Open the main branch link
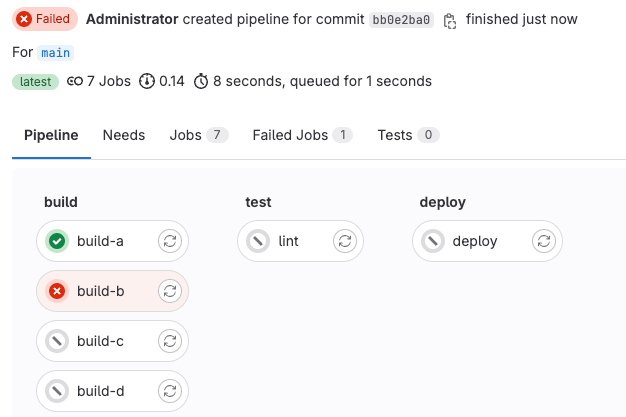 click(56, 52)
